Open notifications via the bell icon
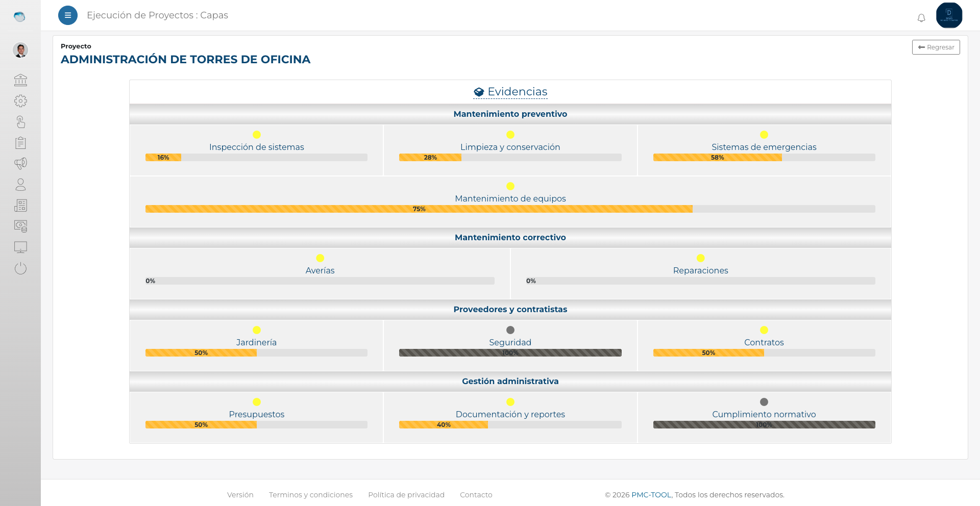The width and height of the screenshot is (980, 506). click(x=922, y=17)
